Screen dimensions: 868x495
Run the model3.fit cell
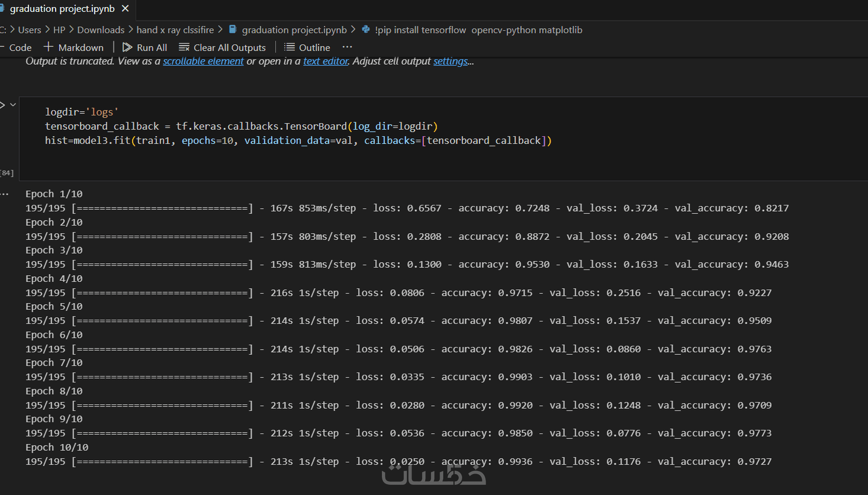pyautogui.click(x=3, y=105)
